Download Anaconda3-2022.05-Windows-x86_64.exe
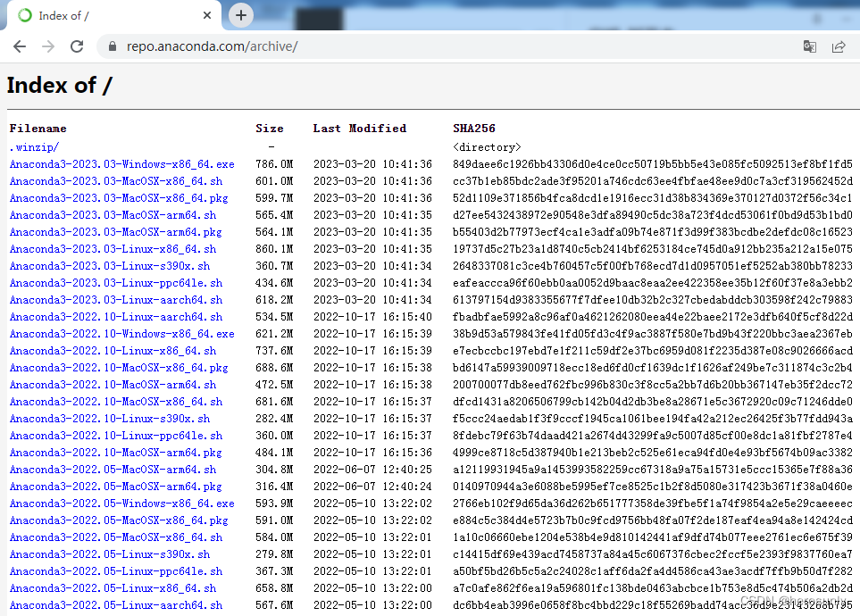Image resolution: width=860 pixels, height=616 pixels. (x=121, y=504)
